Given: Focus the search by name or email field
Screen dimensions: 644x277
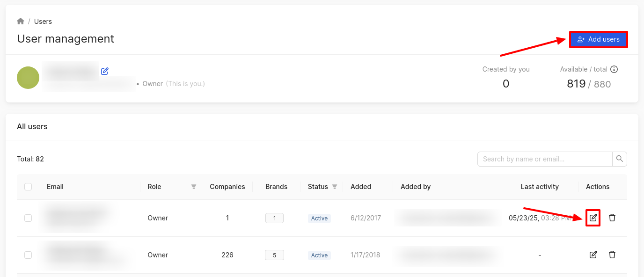Looking at the screenshot, I should (x=545, y=159).
